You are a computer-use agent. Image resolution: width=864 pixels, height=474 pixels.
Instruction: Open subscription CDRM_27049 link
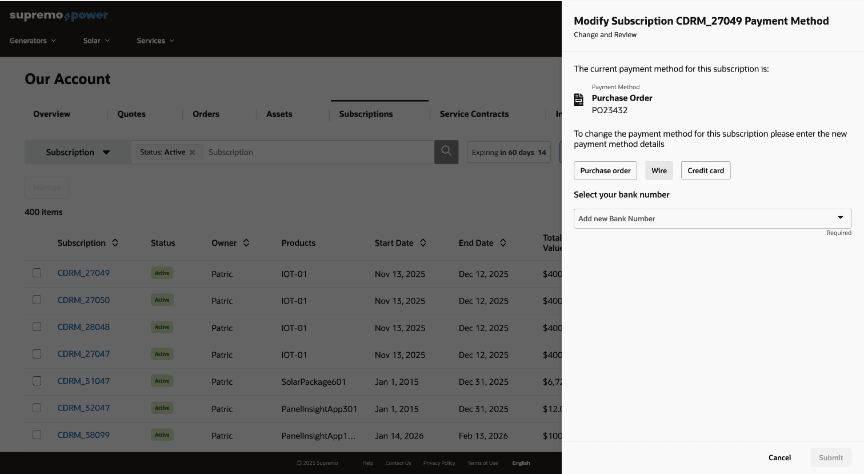click(x=84, y=273)
